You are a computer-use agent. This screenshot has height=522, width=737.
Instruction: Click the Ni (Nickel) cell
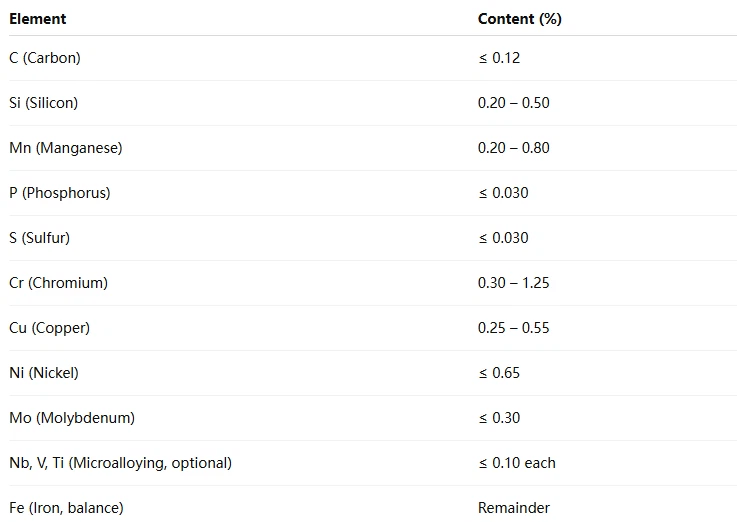pyautogui.click(x=44, y=373)
